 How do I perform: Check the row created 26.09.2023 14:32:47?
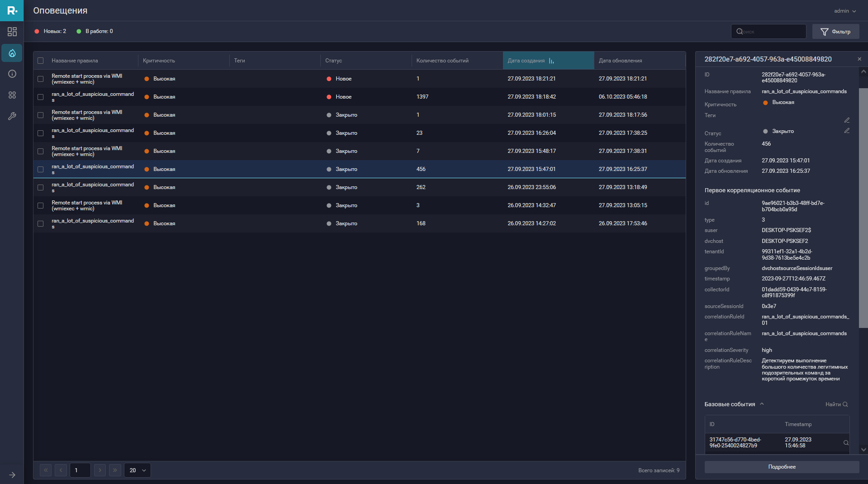tap(41, 205)
